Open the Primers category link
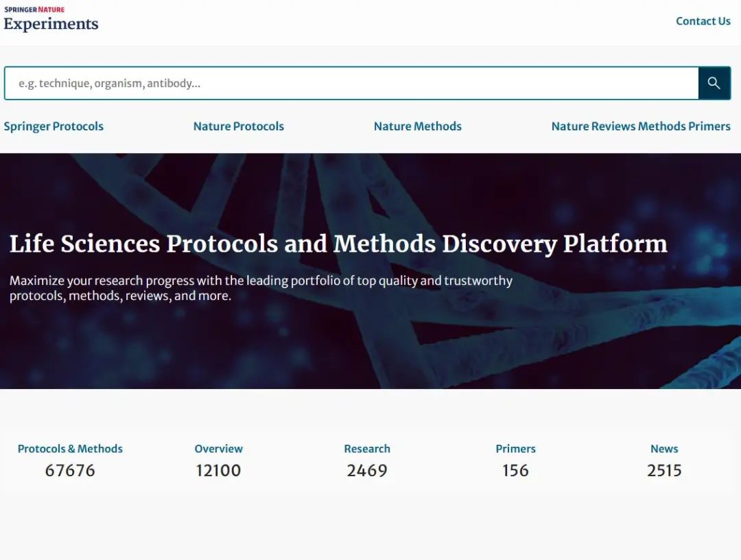 (515, 448)
